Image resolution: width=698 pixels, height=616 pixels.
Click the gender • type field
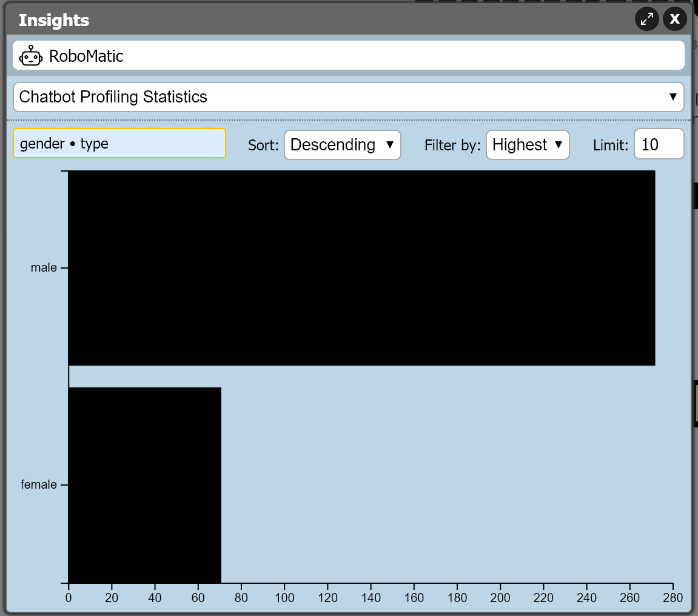point(119,143)
